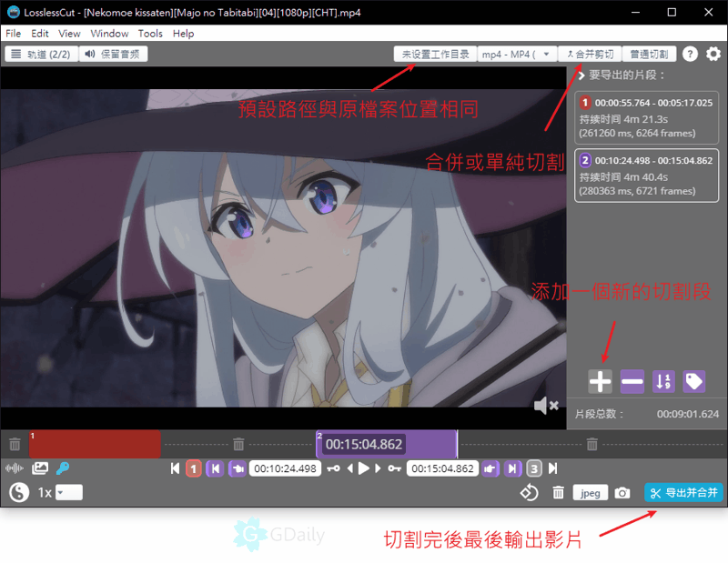728x563 pixels.
Task: Open the Edit menu
Action: (x=40, y=34)
